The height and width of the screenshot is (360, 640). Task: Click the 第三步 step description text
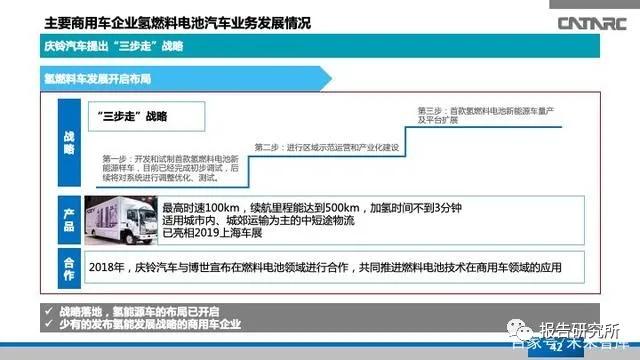(485, 115)
